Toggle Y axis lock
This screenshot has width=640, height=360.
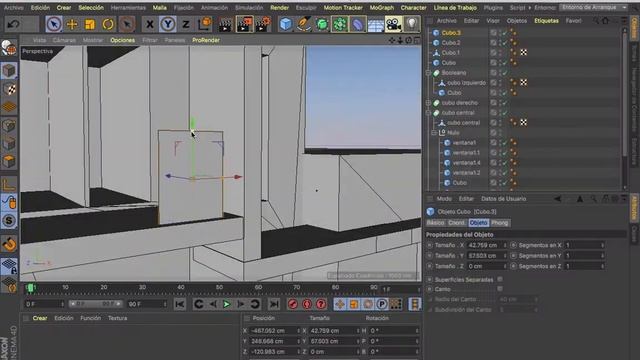point(168,24)
